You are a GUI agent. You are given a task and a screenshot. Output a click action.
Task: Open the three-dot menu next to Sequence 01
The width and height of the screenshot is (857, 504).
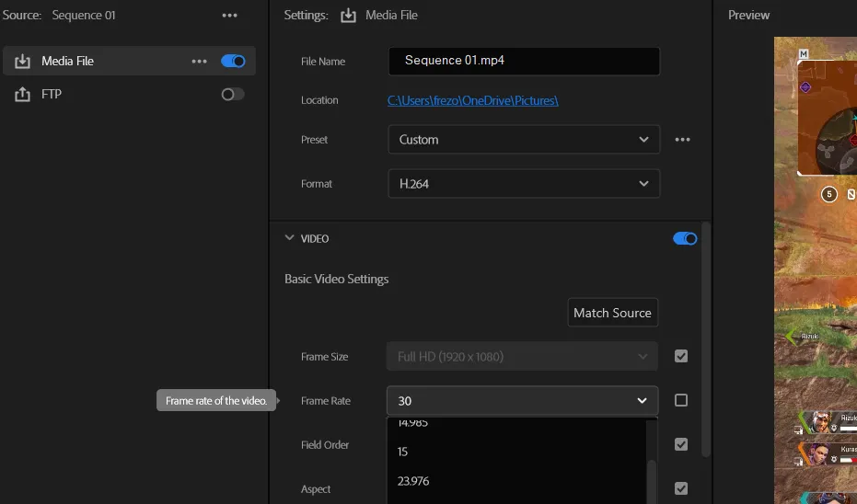[229, 16]
